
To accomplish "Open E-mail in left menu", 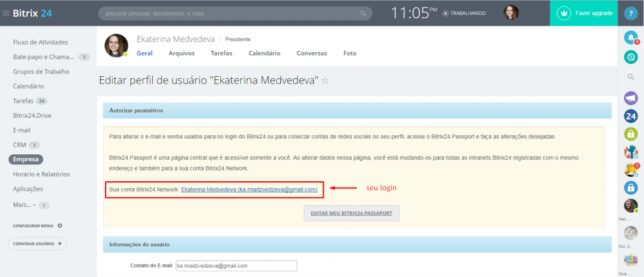I will click(22, 130).
